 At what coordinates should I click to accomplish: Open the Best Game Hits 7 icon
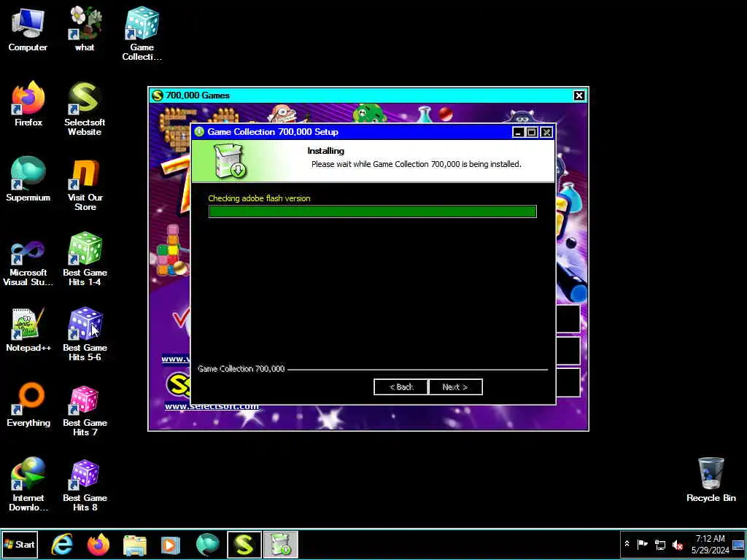[85, 410]
